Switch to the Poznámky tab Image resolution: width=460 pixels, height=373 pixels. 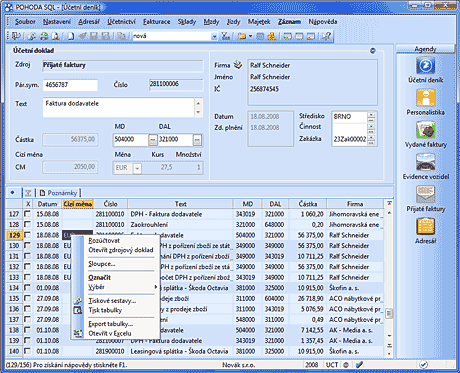coord(59,193)
